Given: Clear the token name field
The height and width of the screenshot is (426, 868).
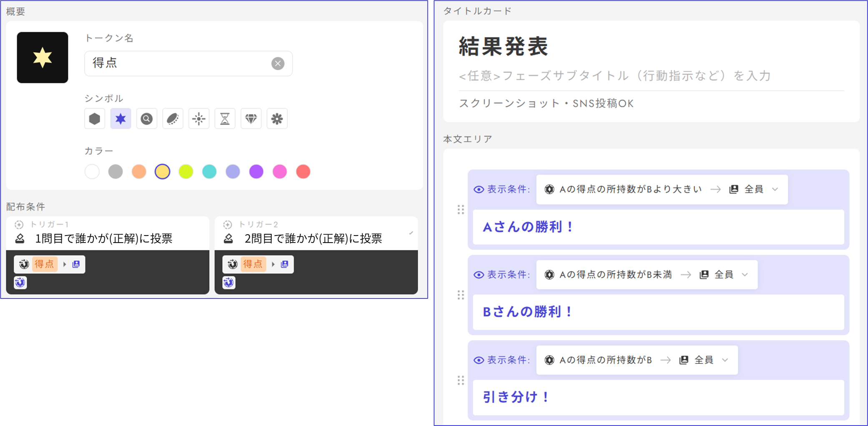Looking at the screenshot, I should click(x=278, y=63).
